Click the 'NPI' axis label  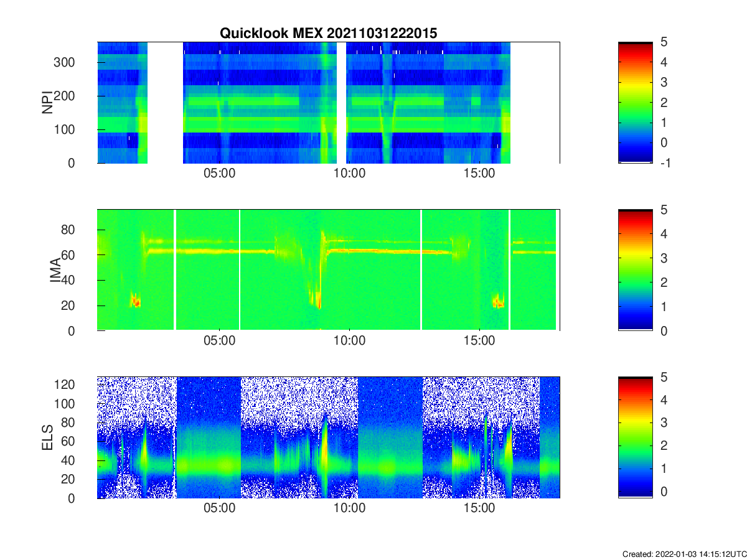[47, 103]
